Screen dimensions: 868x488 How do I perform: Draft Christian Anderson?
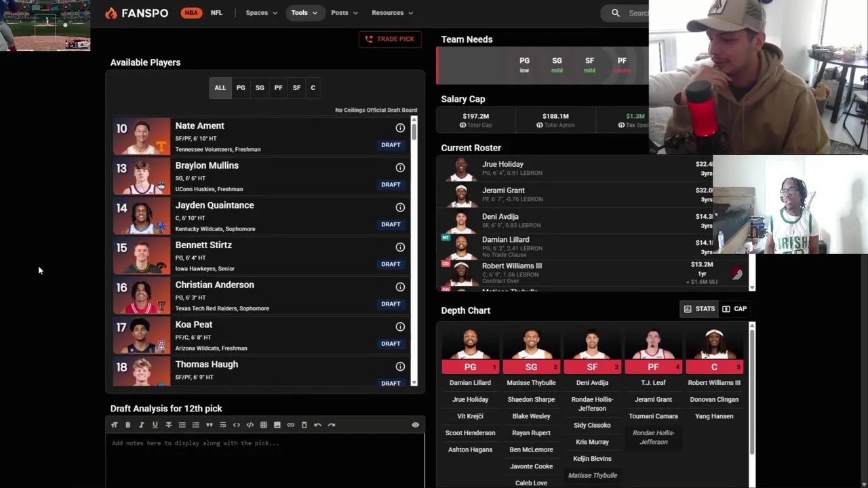391,304
